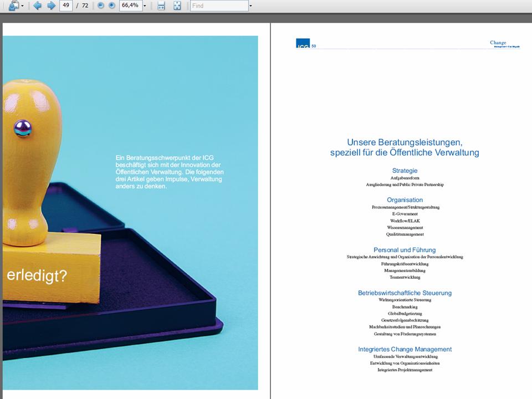Click the Integriertes Change Management heading
This screenshot has height=399, width=532.
point(405,349)
